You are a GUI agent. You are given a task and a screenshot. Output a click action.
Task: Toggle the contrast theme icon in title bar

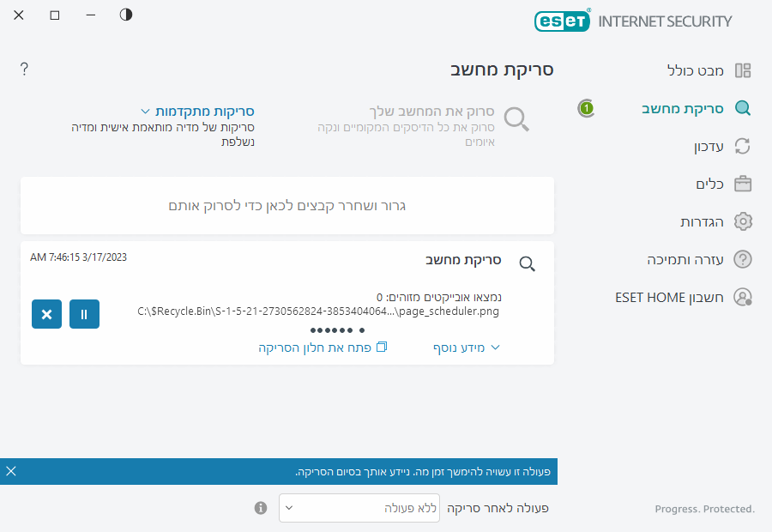(126, 15)
